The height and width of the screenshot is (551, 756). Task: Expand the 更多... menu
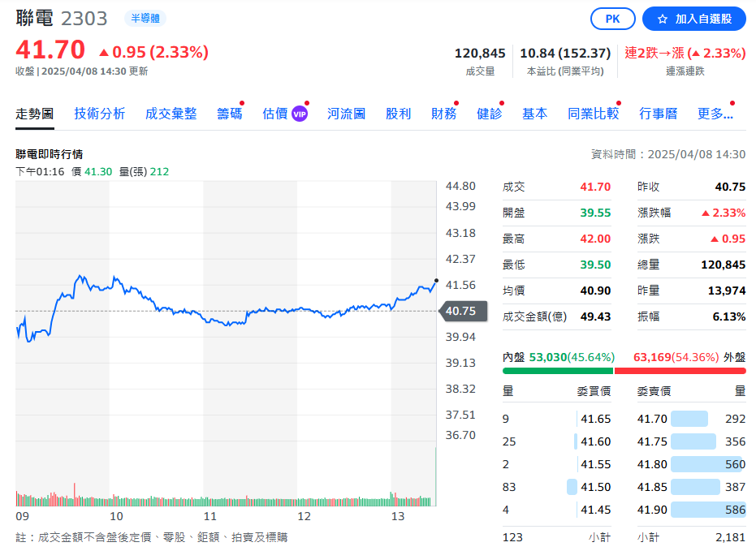click(x=715, y=114)
